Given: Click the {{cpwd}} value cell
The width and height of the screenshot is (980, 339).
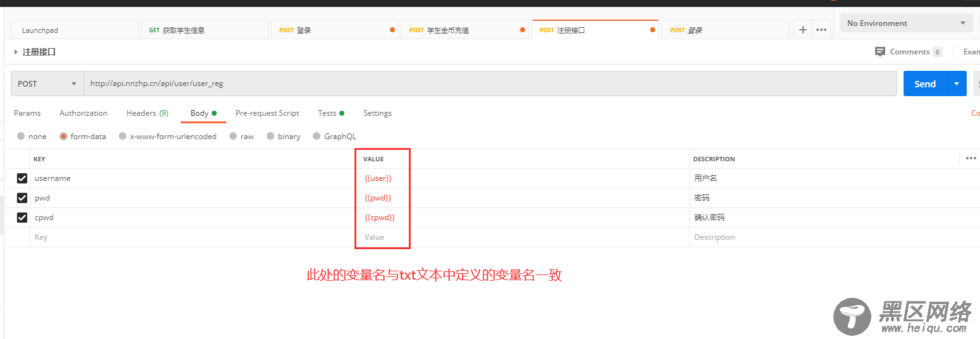Looking at the screenshot, I should coord(524,218).
